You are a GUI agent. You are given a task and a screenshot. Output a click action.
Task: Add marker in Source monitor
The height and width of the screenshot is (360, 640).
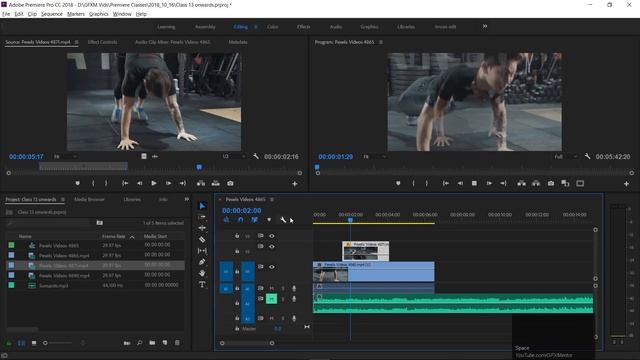78,184
